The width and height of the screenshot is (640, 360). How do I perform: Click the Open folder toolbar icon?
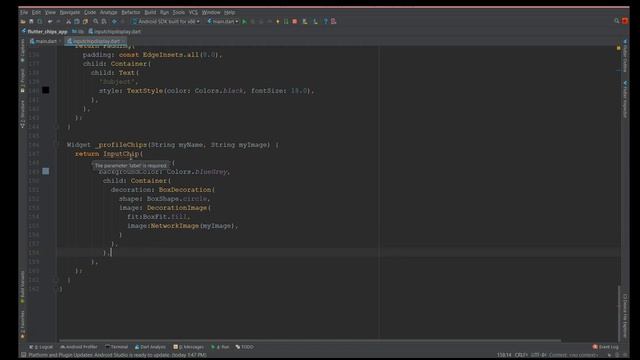pos(23,22)
